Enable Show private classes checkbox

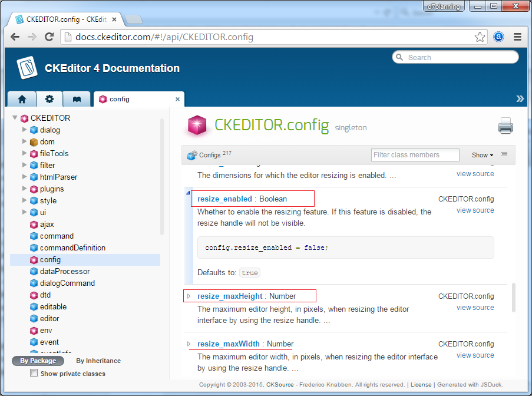[34, 373]
